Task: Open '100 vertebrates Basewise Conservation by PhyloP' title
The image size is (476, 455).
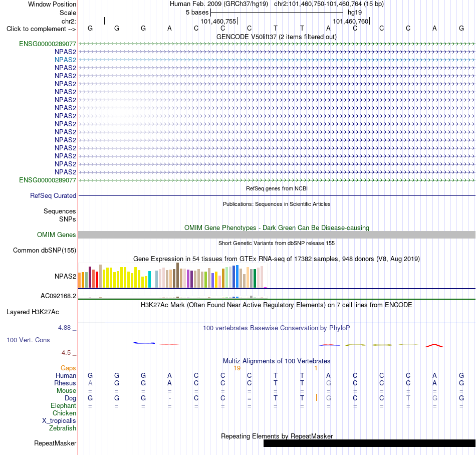Action: coord(276,328)
